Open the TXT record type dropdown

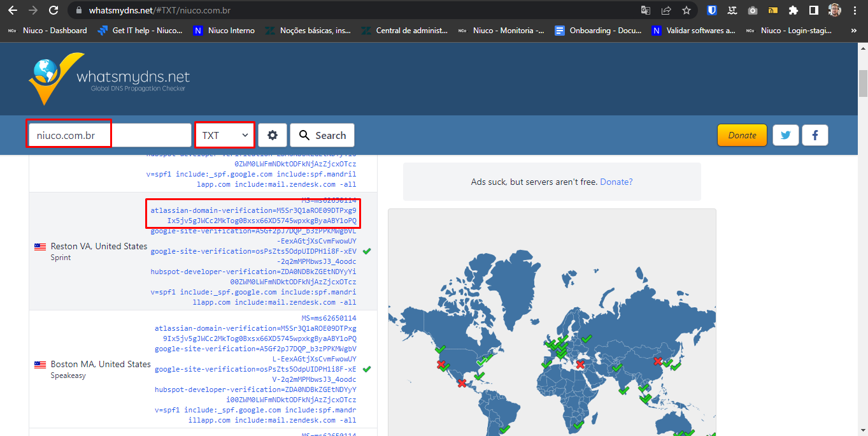tap(225, 135)
